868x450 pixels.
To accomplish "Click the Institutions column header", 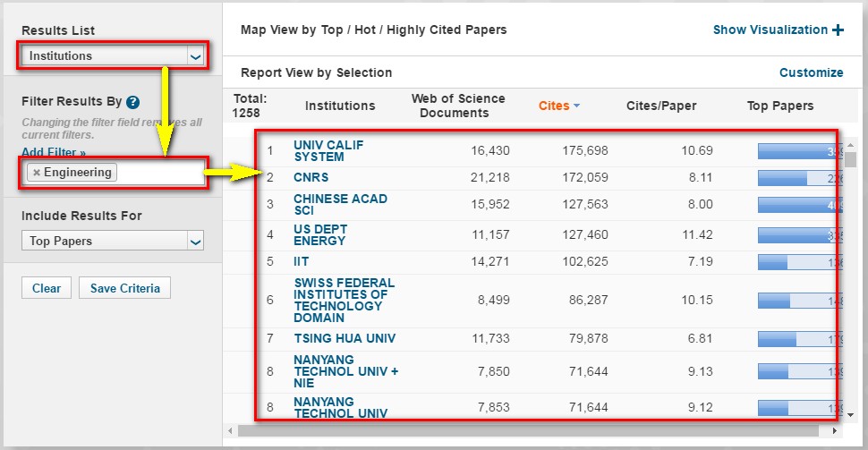I will (x=340, y=106).
